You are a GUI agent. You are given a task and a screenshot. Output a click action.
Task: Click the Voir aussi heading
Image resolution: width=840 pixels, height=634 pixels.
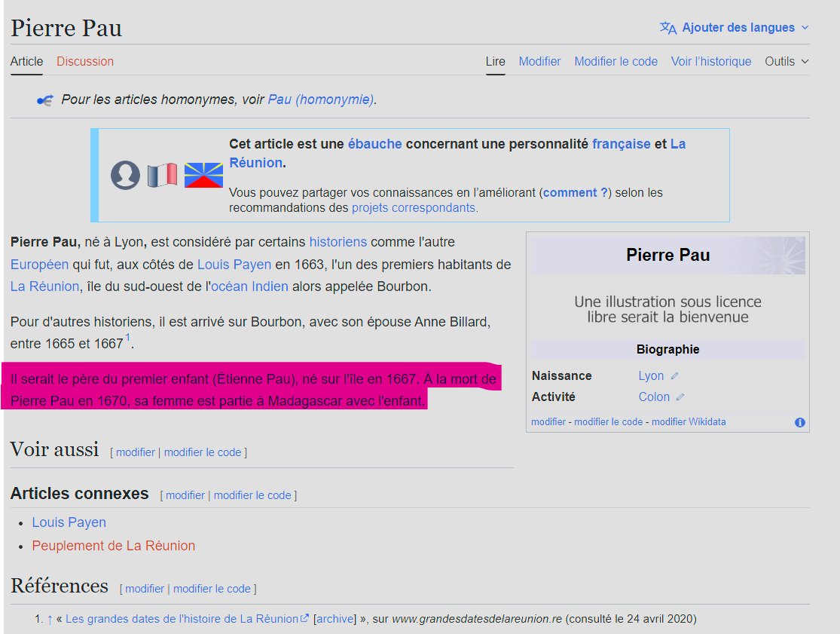(55, 449)
